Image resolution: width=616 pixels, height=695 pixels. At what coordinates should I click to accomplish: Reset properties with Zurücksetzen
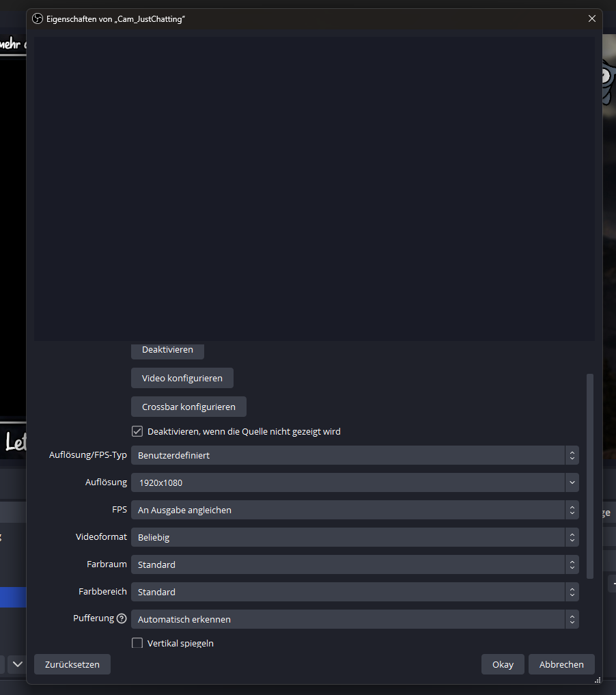pyautogui.click(x=72, y=664)
